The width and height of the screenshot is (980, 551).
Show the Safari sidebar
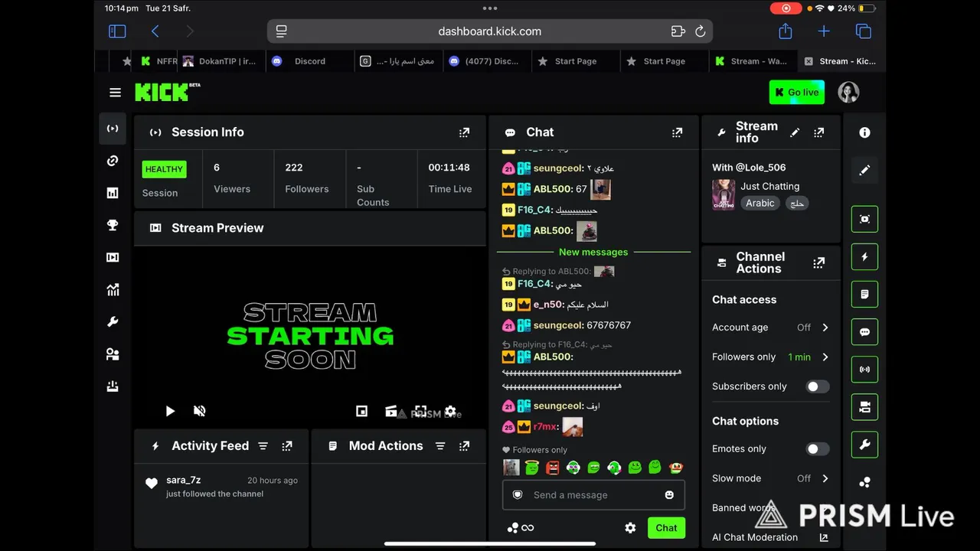117,31
